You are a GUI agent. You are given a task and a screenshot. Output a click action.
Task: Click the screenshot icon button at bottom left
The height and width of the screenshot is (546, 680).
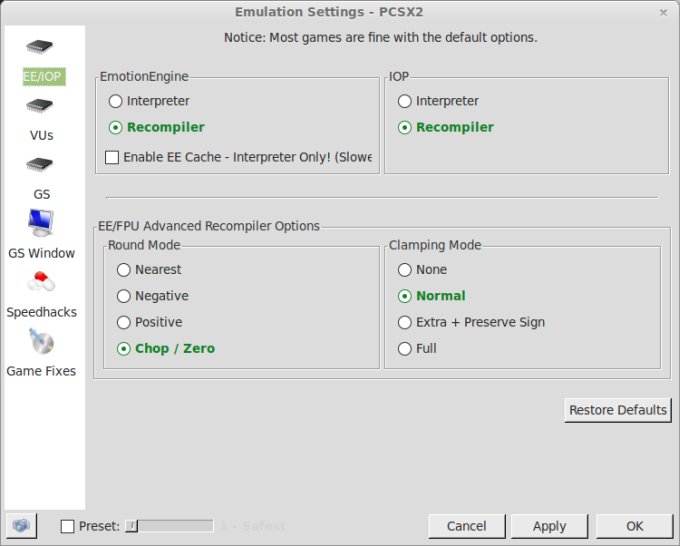point(21,526)
